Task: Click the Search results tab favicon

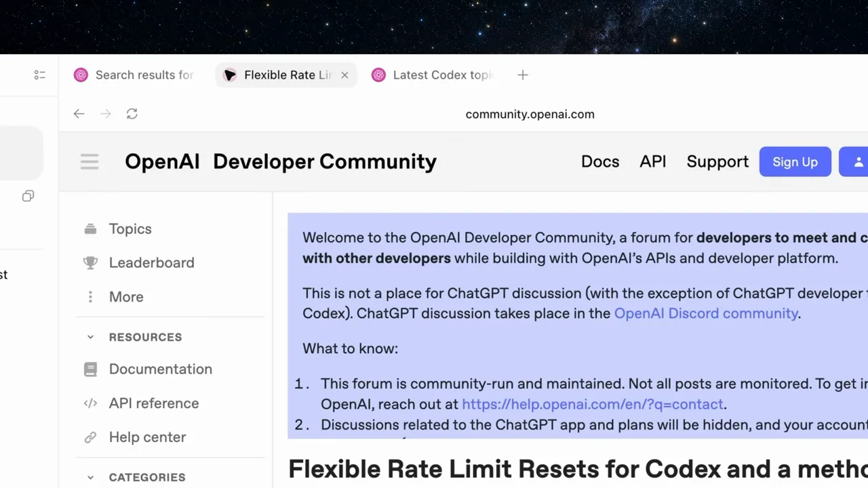Action: [81, 75]
